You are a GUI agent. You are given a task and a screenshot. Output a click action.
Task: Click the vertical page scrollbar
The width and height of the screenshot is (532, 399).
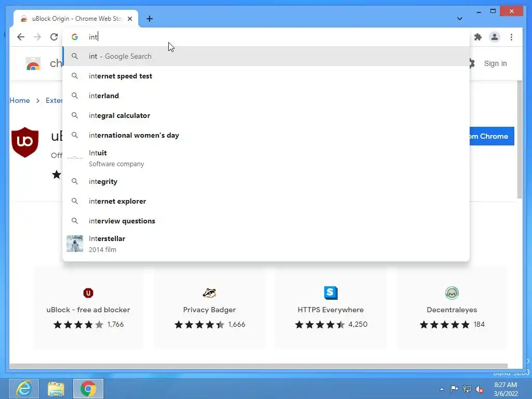pyautogui.click(x=520, y=140)
